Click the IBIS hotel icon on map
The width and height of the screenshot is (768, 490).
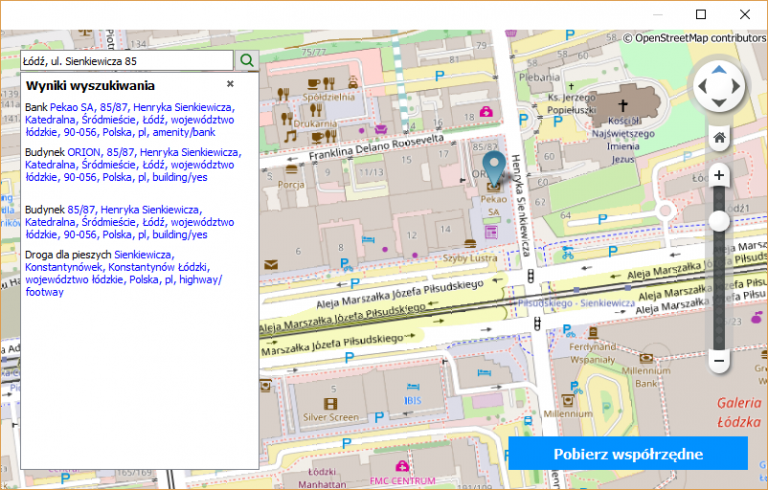(413, 387)
